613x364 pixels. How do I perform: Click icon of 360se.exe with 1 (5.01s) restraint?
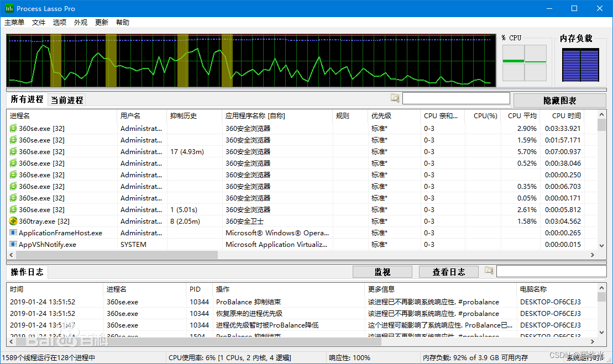click(x=13, y=209)
